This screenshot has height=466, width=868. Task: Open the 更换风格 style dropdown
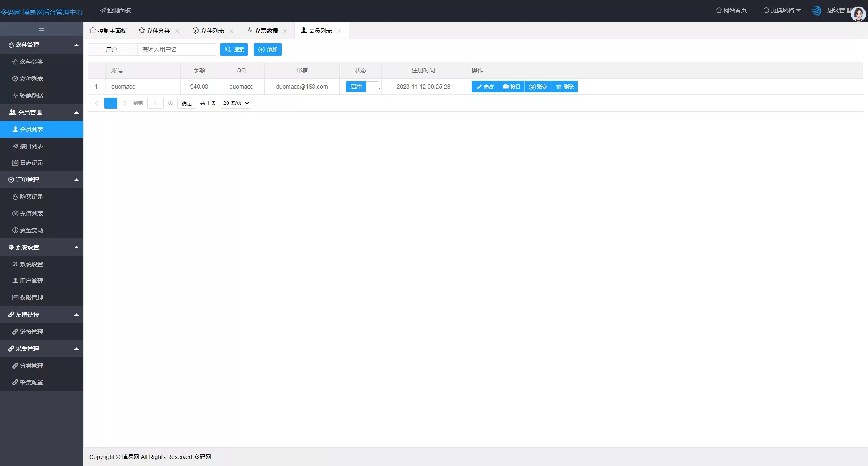click(781, 10)
